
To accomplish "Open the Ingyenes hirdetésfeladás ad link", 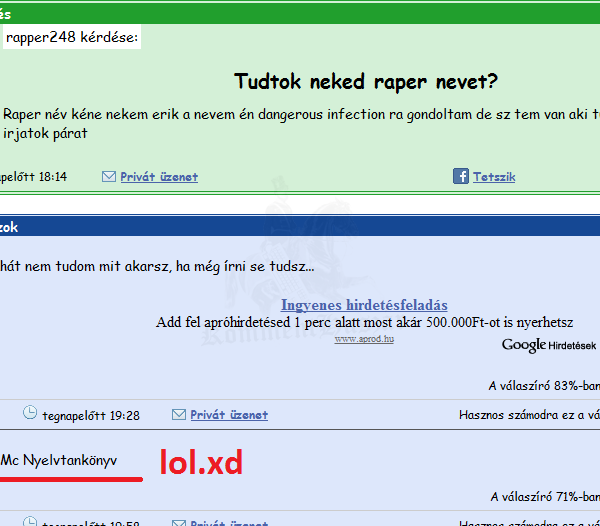I will 364,305.
